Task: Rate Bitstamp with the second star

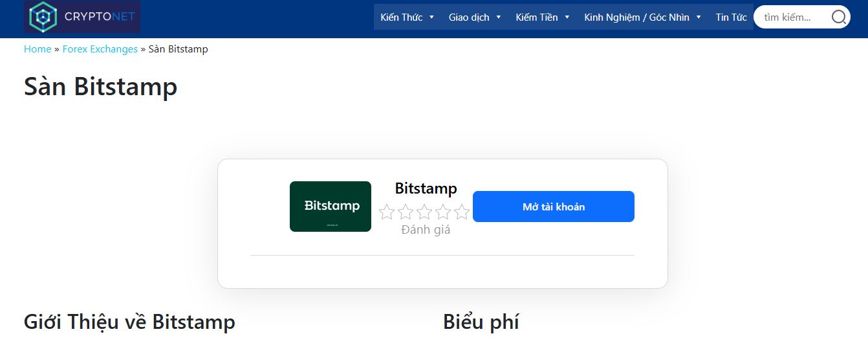Action: (x=406, y=212)
